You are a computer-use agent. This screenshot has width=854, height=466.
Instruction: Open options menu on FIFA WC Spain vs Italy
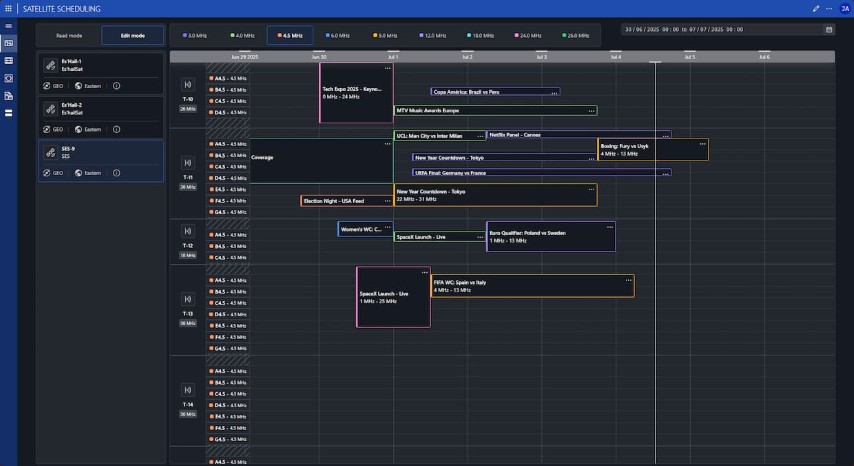click(x=628, y=281)
